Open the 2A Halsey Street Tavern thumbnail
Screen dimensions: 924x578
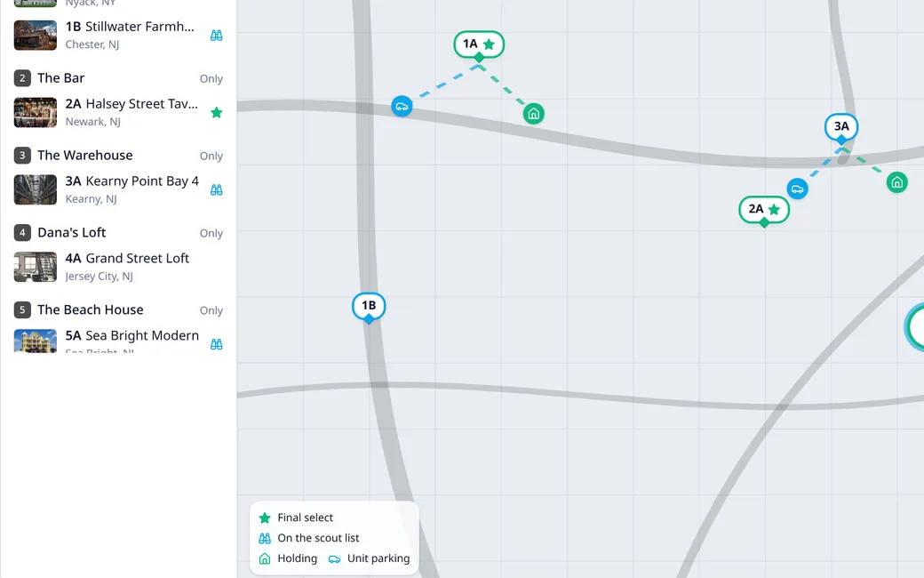point(36,113)
